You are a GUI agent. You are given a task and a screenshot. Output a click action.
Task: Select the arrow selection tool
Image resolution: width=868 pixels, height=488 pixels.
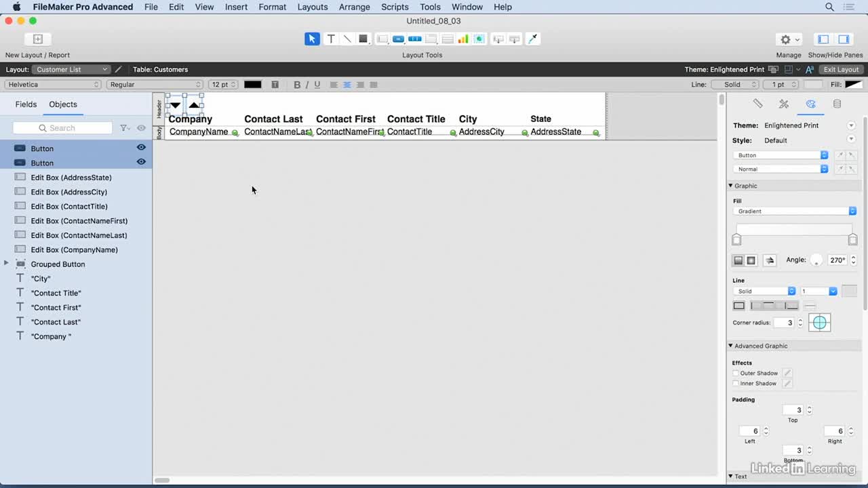click(x=312, y=39)
